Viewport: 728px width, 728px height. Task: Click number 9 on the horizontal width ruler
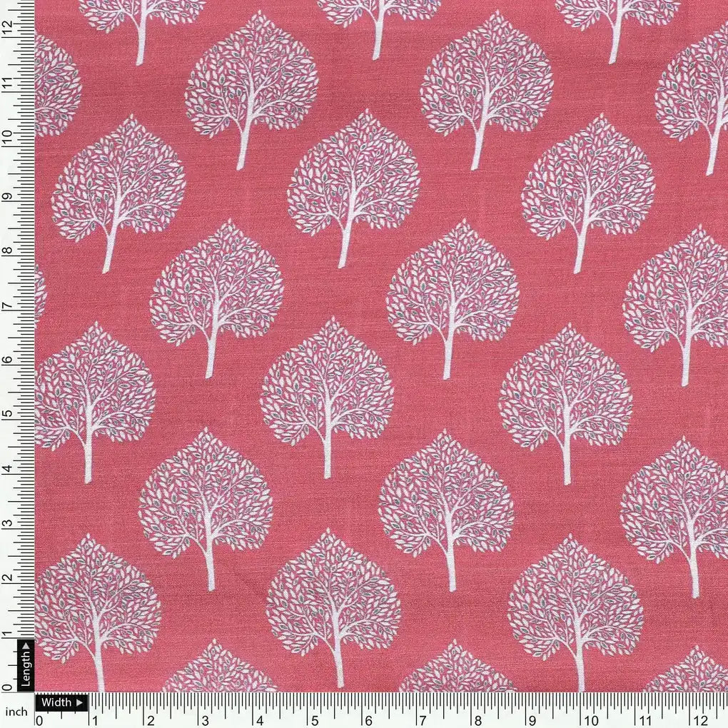pos(533,720)
